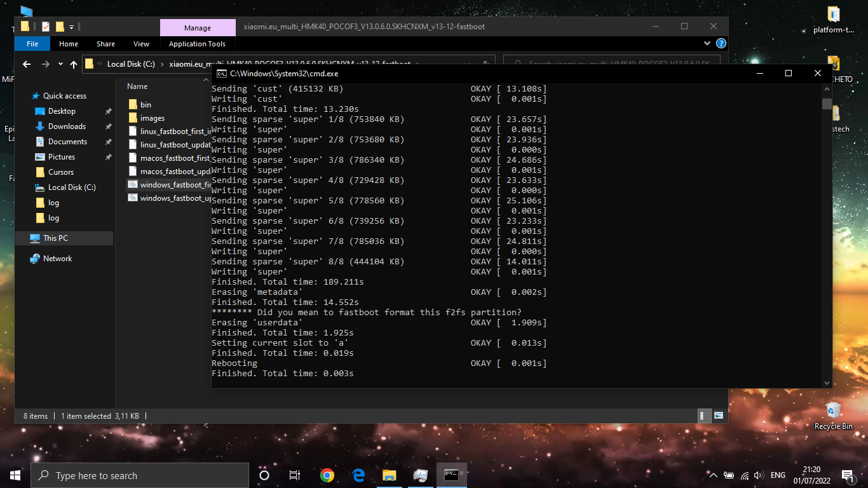The height and width of the screenshot is (488, 868).
Task: Switch to details view in status bar
Action: 705,416
